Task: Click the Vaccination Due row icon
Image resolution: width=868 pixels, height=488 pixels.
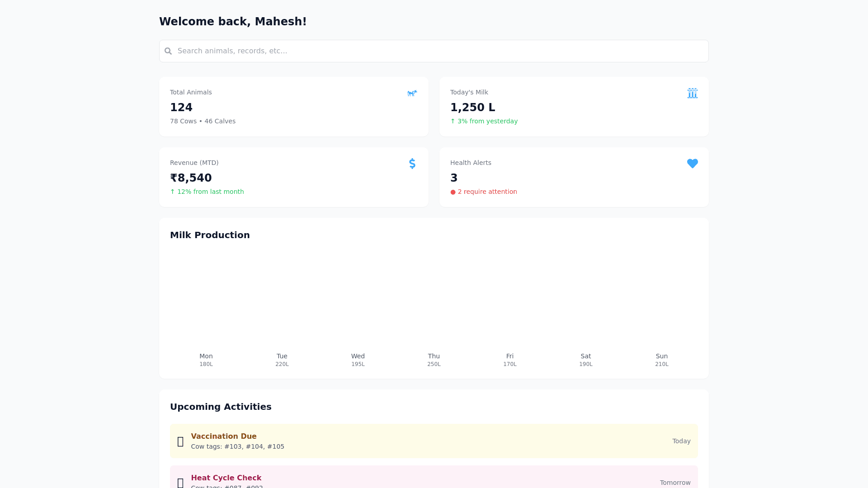Action: pyautogui.click(x=180, y=441)
